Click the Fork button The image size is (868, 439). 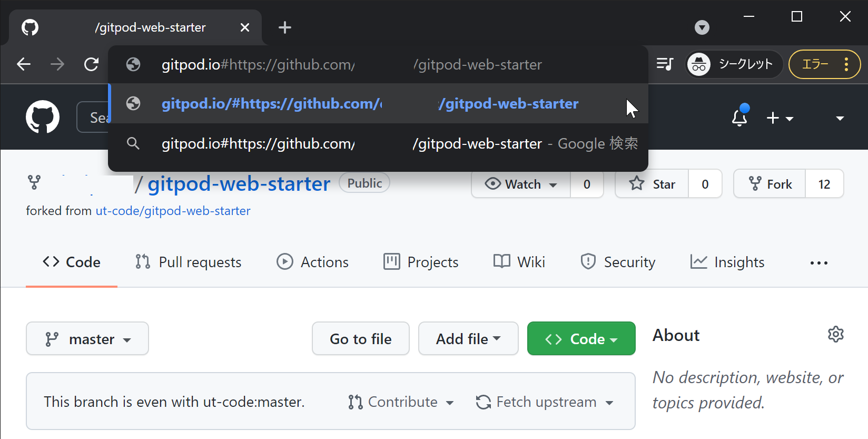coord(770,184)
